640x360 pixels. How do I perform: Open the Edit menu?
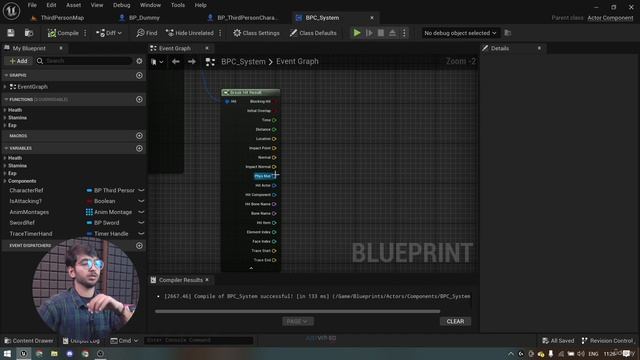pyautogui.click(x=51, y=5)
